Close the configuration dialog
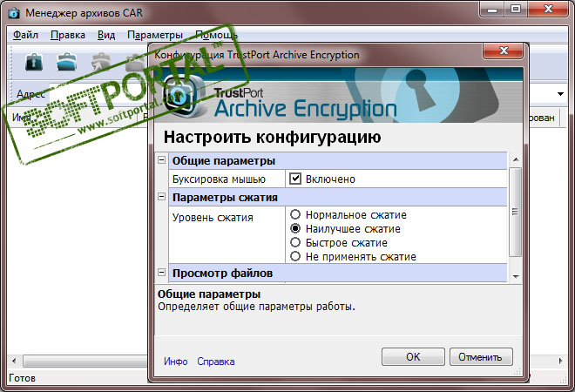The height and width of the screenshot is (392, 575). [x=504, y=51]
